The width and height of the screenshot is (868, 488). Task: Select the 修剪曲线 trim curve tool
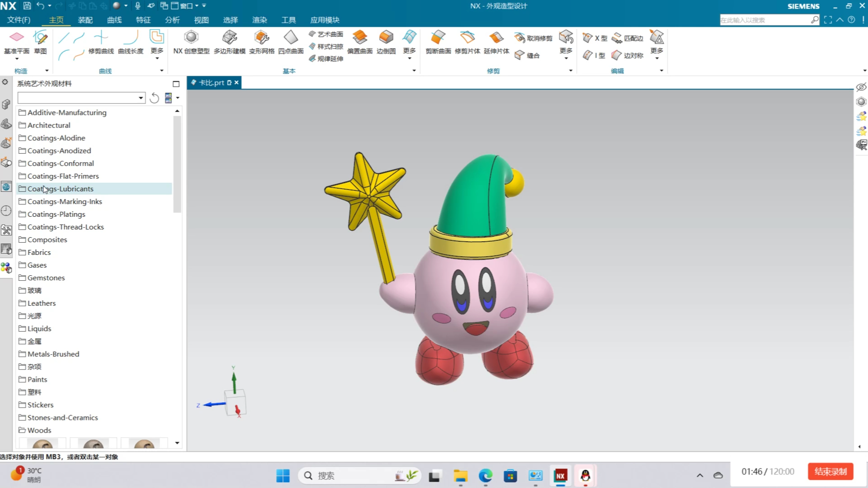coord(101,42)
